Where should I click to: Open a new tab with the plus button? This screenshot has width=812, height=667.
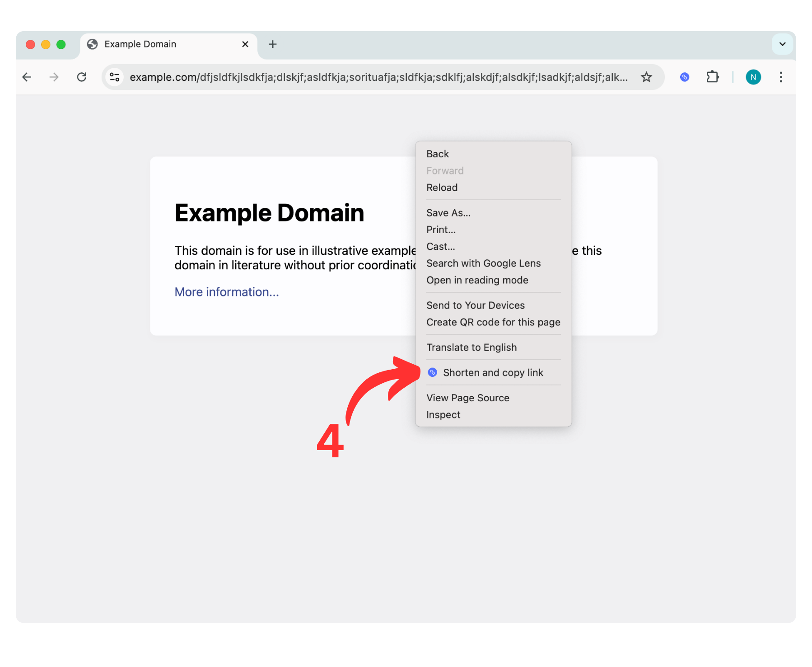[x=272, y=44]
